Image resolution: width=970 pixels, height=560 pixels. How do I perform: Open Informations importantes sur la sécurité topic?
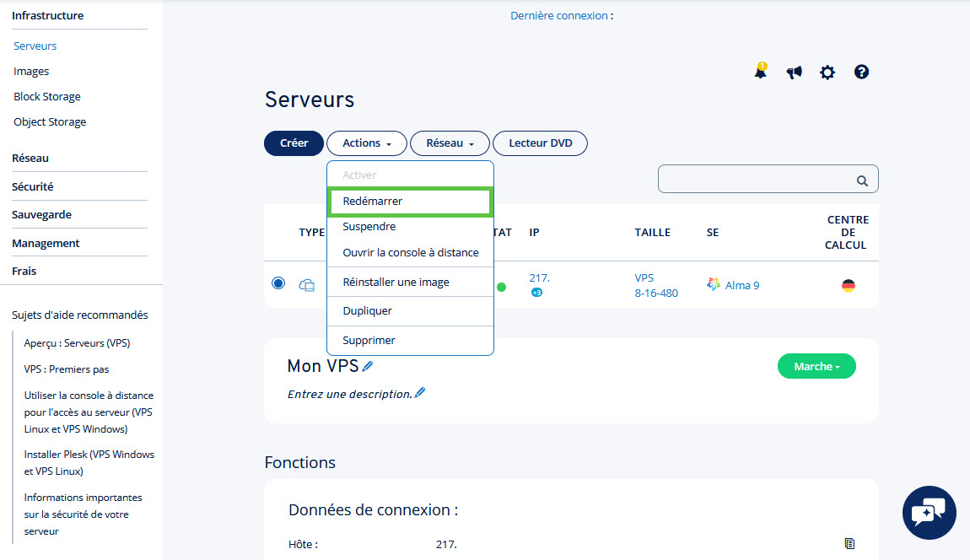83,514
